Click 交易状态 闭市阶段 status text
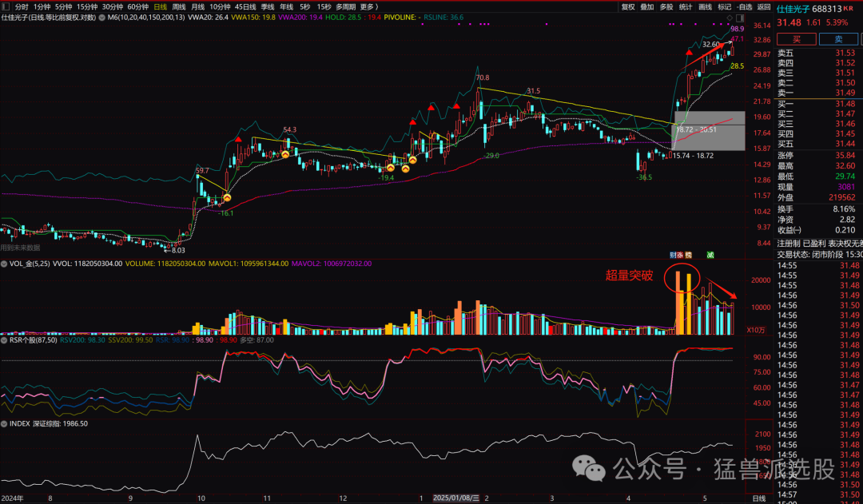The width and height of the screenshot is (863, 504). tap(820, 255)
